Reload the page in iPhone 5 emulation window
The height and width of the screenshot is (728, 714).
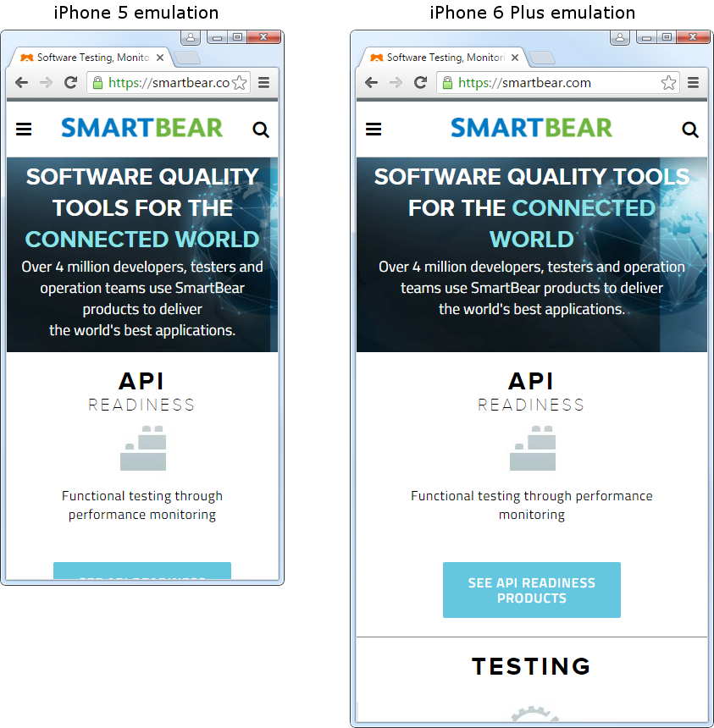70,82
